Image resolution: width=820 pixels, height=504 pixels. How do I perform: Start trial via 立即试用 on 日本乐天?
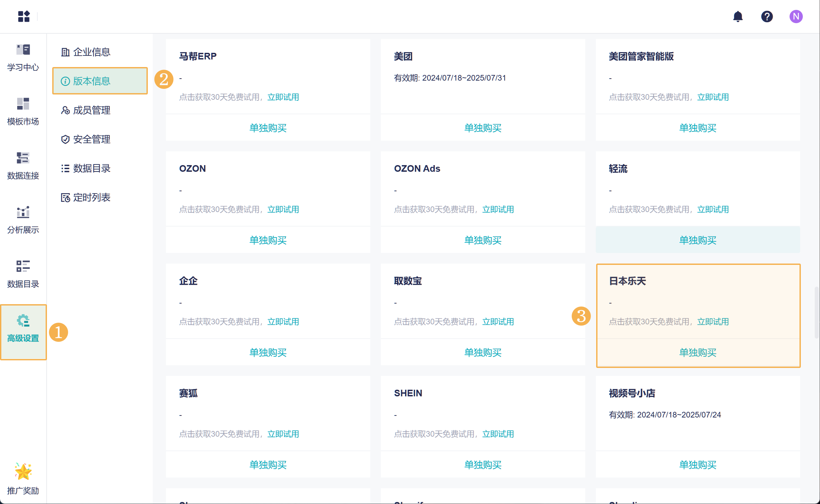point(713,322)
